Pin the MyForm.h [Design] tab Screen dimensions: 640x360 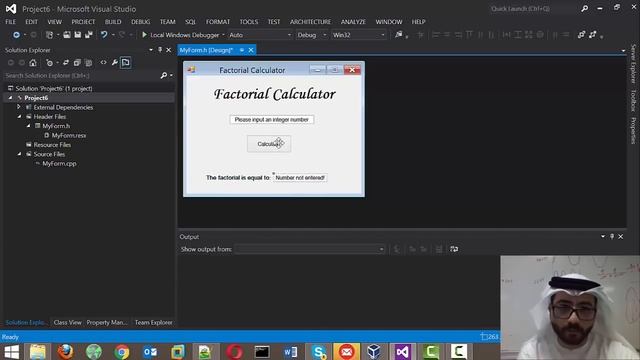[242, 50]
